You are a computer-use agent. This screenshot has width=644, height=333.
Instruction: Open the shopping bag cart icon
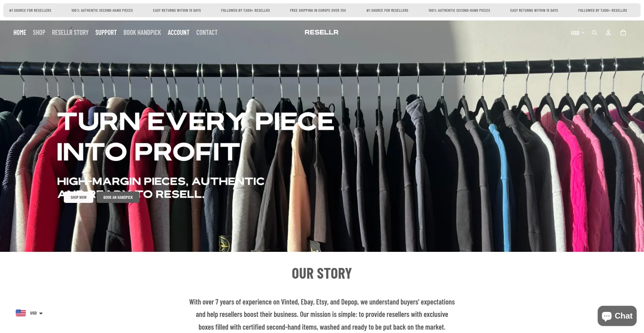[x=623, y=33]
